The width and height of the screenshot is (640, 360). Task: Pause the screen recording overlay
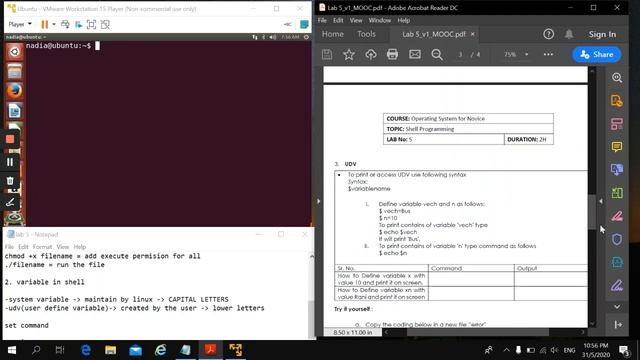[x=10, y=162]
